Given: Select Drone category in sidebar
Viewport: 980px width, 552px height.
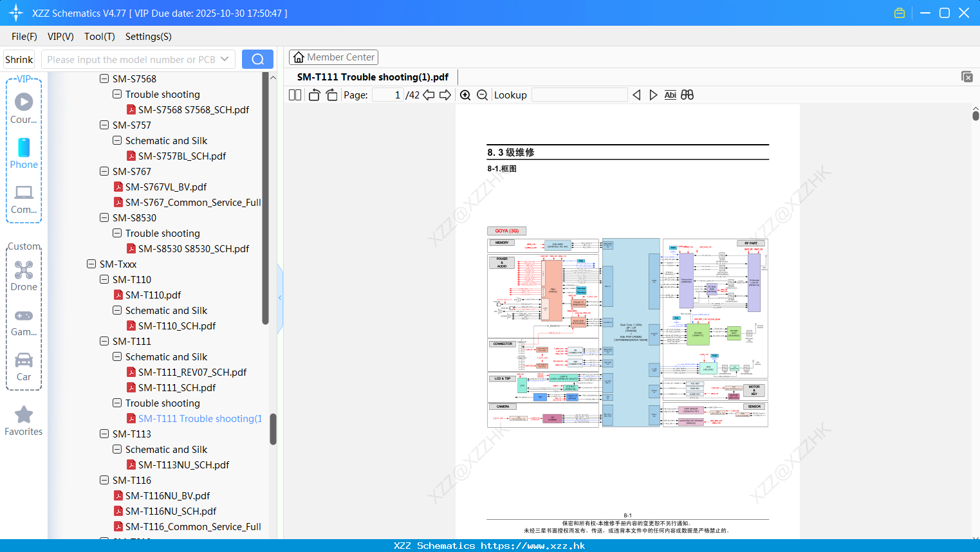Looking at the screenshot, I should (x=24, y=276).
